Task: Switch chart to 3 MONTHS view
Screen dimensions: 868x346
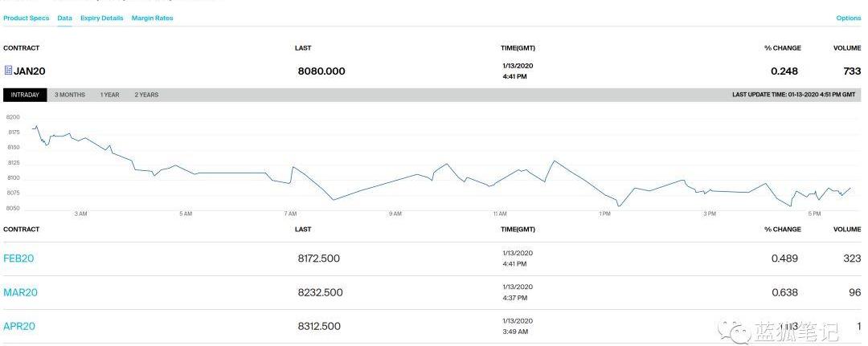Action: 70,95
